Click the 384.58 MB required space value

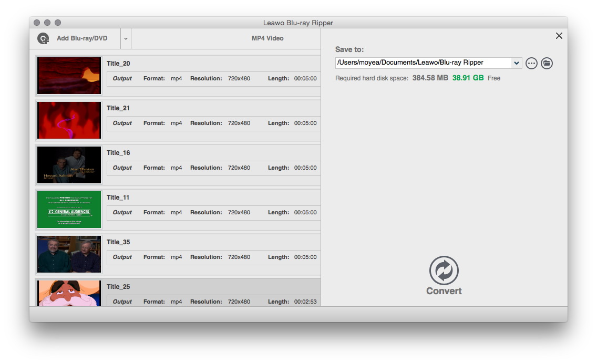coord(430,78)
